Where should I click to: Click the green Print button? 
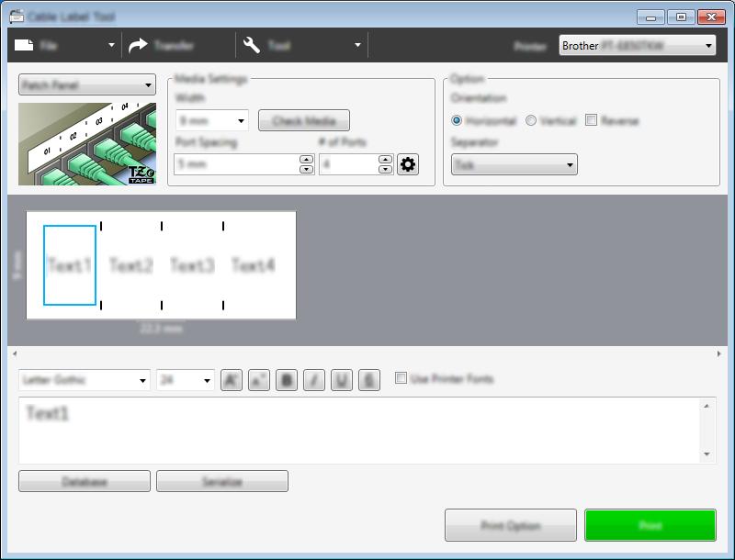click(x=650, y=525)
